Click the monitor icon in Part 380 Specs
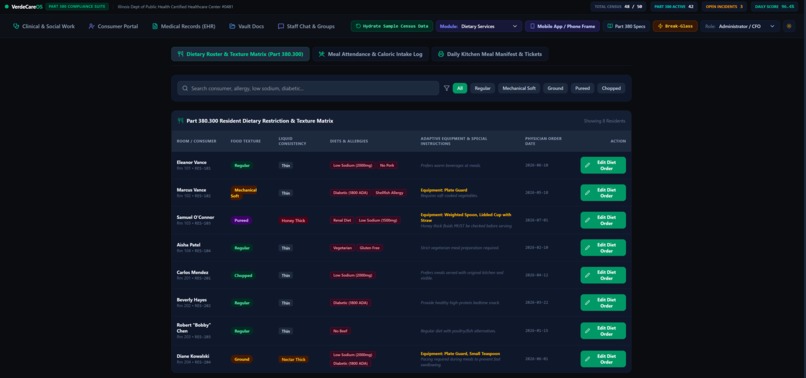 point(610,26)
